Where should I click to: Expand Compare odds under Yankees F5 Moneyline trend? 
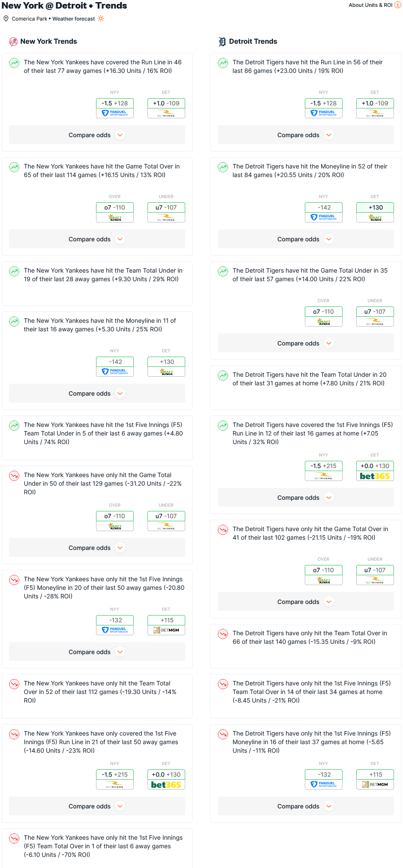97,652
